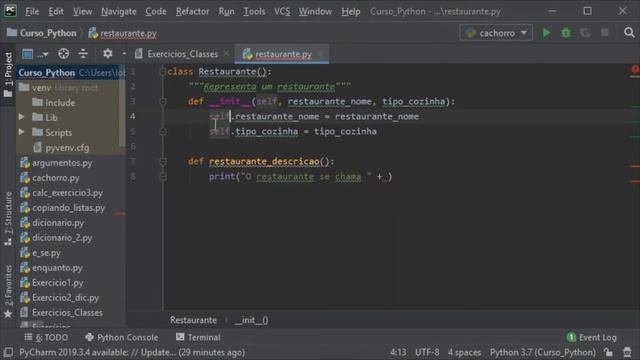
Task: Click the 4:13 line column indicator
Action: 398,352
